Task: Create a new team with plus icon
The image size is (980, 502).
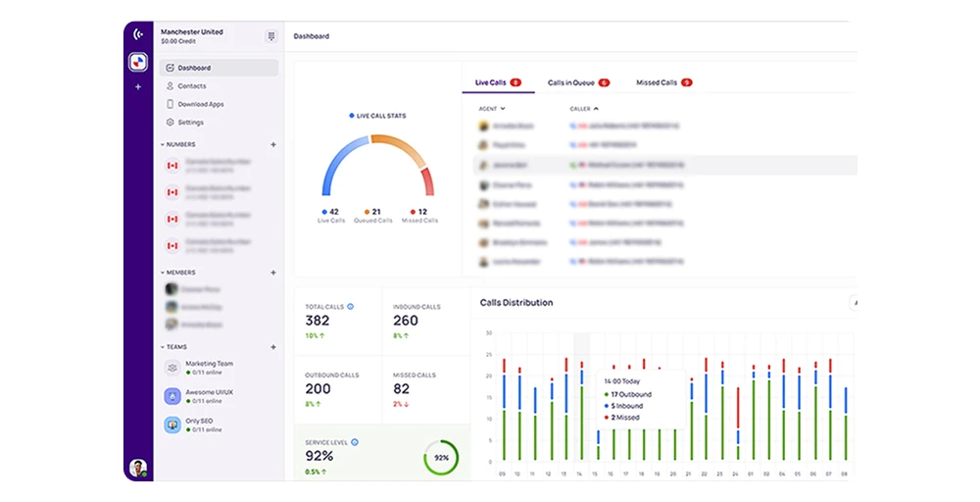Action: (x=273, y=347)
